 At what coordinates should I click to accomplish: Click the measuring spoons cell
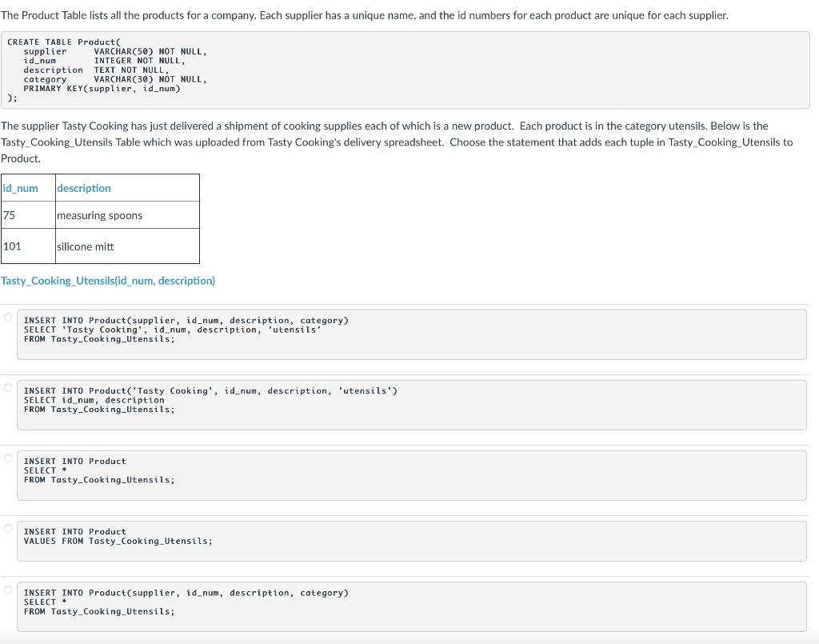coord(99,214)
